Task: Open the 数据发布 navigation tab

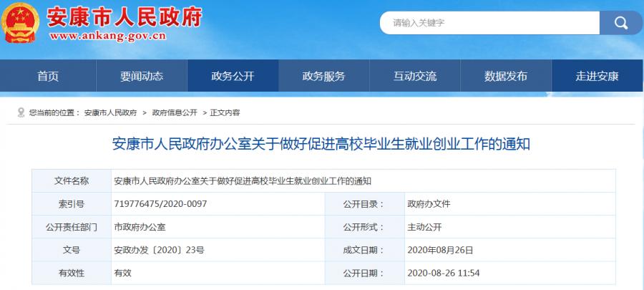Action: click(x=506, y=76)
